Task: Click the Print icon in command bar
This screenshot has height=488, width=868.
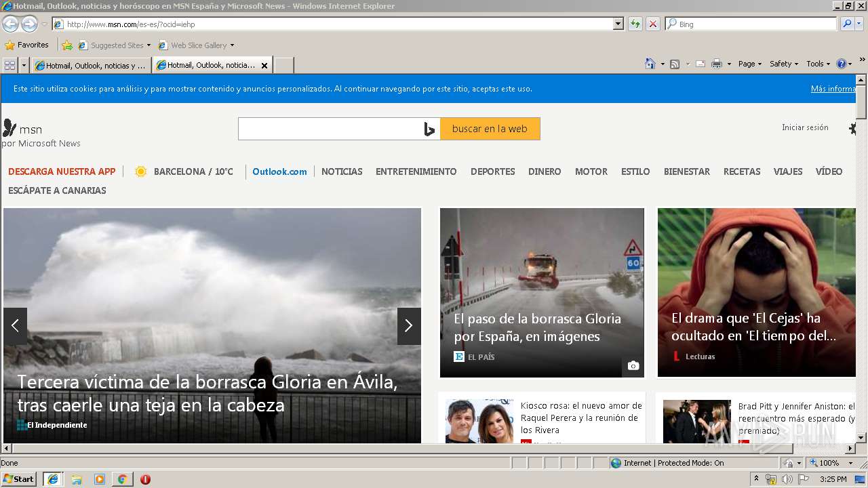Action: 717,64
